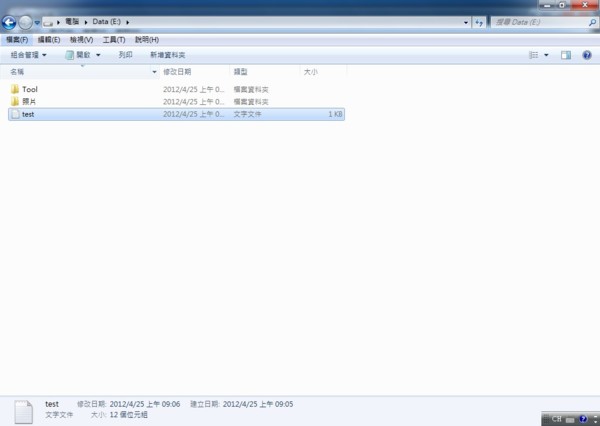The image size is (600, 426).
Task: Click the change view icon
Action: (x=532, y=55)
